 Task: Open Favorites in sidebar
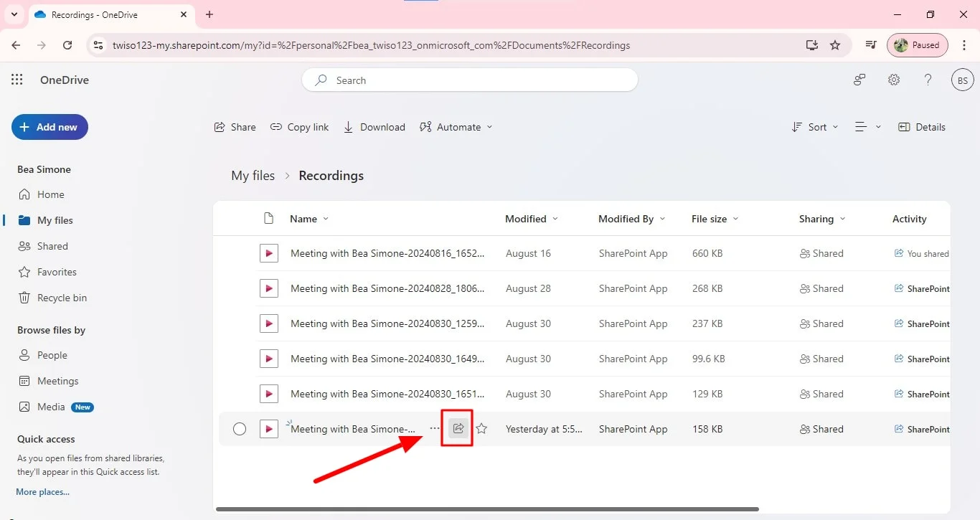click(47, 272)
